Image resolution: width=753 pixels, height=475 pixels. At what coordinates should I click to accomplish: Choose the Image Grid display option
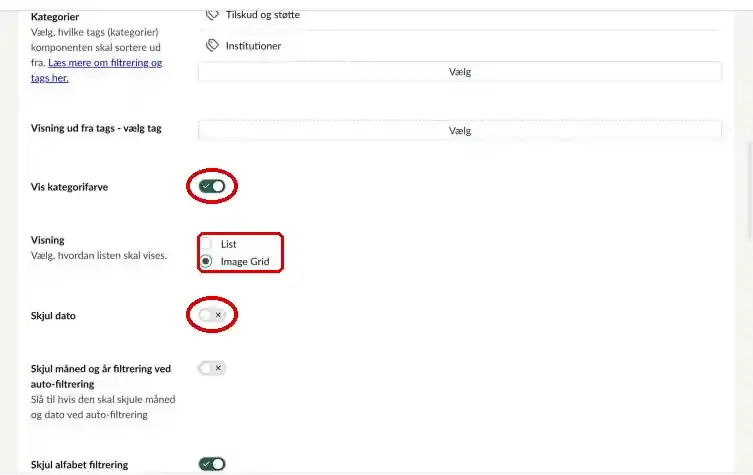coord(206,261)
